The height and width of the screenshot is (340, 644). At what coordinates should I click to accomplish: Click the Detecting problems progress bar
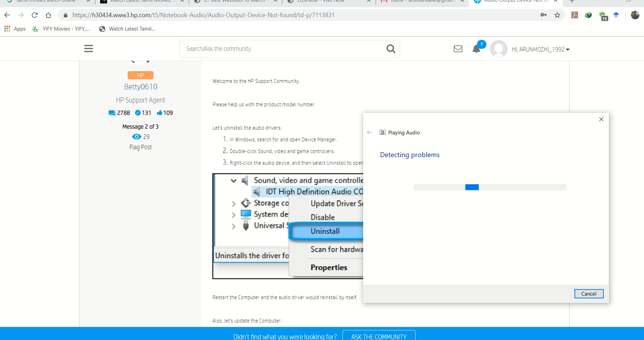(x=490, y=187)
